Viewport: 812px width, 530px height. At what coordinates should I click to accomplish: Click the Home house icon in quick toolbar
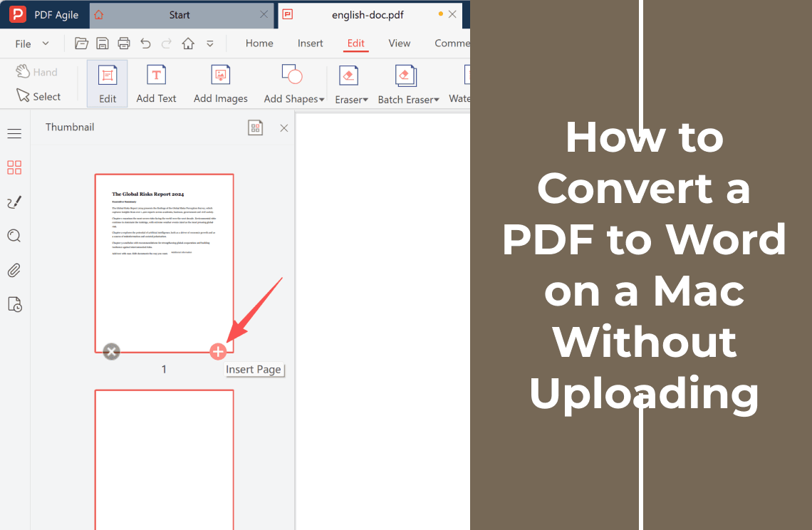(x=188, y=43)
